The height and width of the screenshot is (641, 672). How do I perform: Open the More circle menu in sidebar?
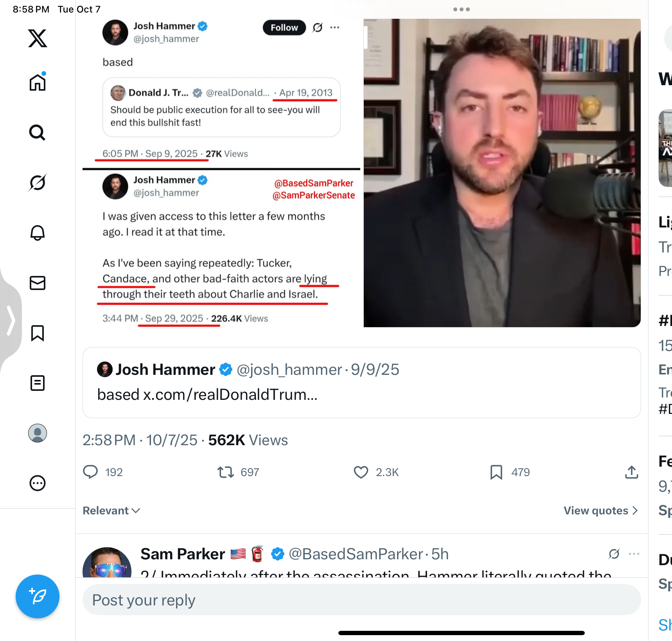38,483
